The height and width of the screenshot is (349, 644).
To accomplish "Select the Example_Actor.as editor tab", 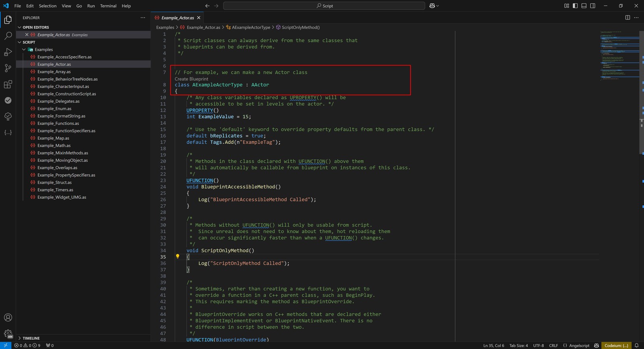I will point(177,18).
